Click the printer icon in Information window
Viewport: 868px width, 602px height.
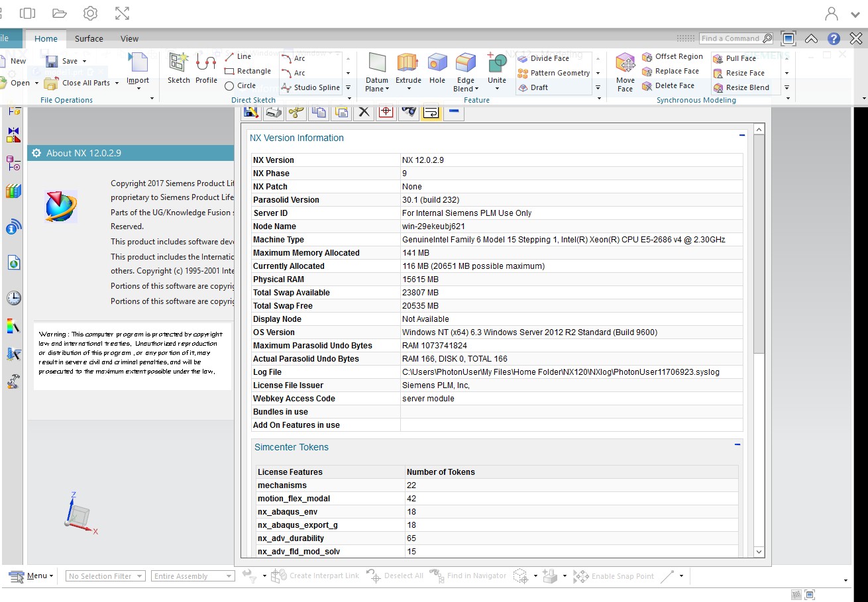click(274, 112)
